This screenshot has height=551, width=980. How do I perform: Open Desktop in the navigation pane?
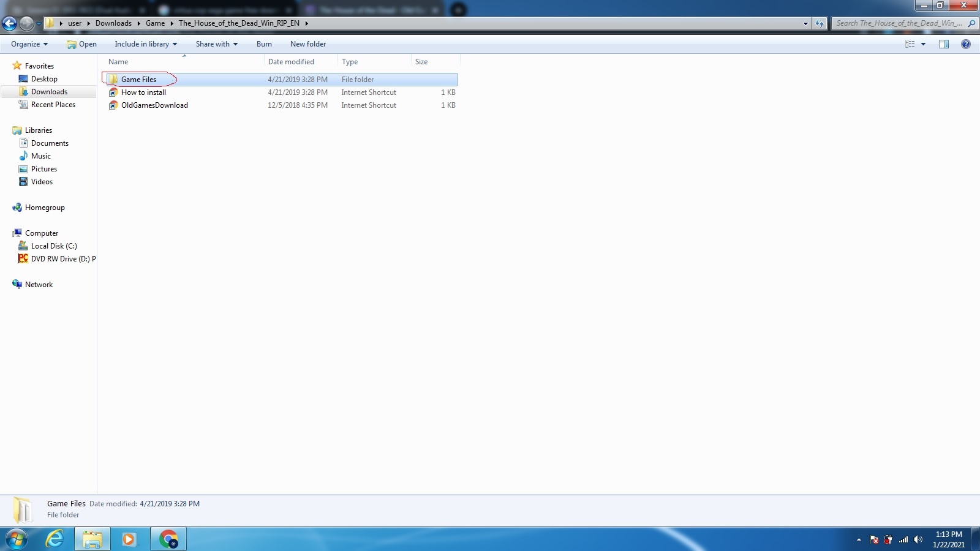[44, 79]
